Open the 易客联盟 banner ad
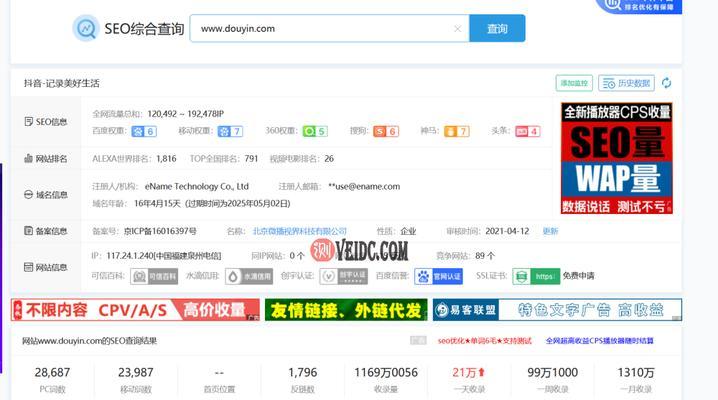The image size is (718, 400). click(x=557, y=310)
